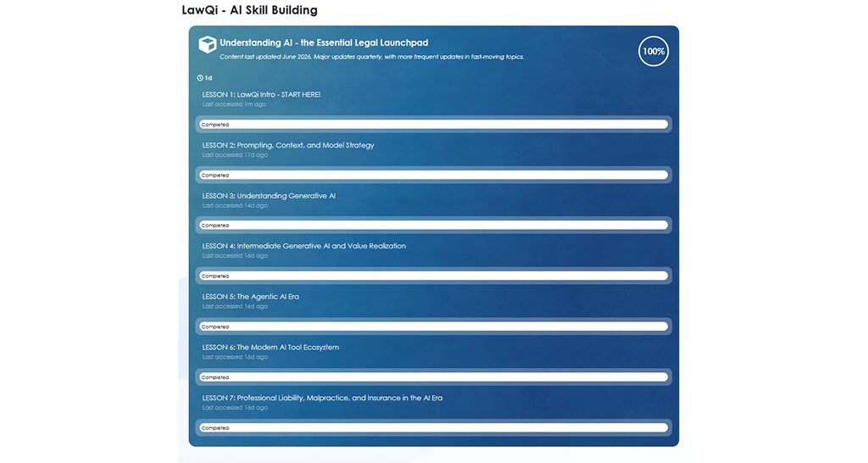Click the clock duration icon
868x463 pixels.
pyautogui.click(x=200, y=78)
